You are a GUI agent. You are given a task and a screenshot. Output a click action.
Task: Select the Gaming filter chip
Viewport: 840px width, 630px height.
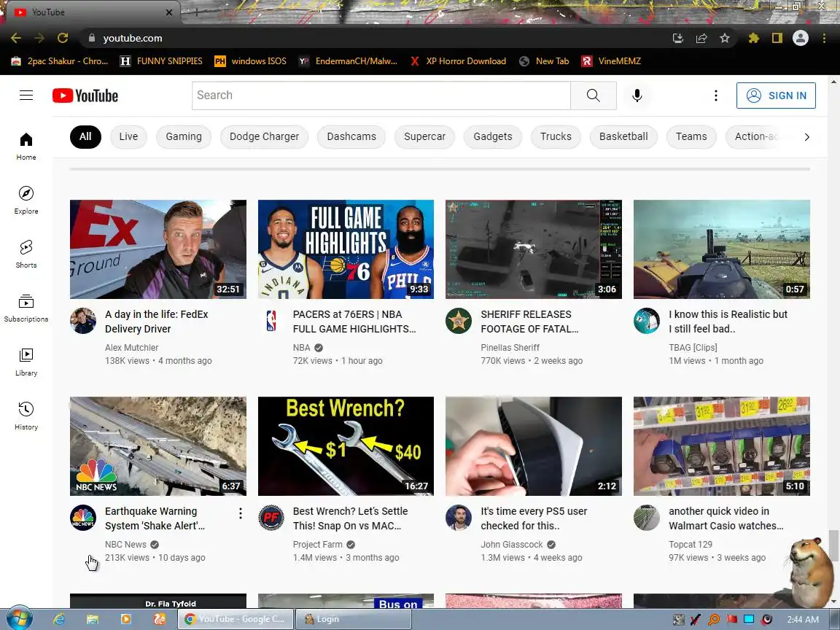184,136
